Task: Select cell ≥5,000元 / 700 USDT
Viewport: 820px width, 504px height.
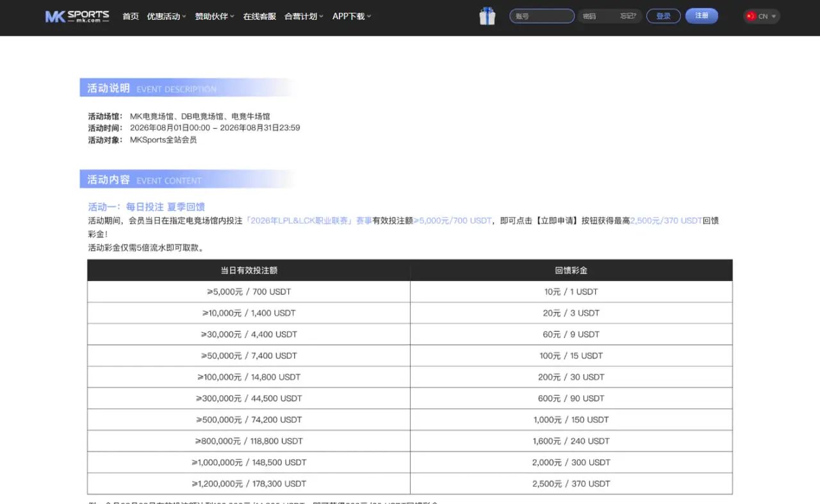Action: point(249,291)
